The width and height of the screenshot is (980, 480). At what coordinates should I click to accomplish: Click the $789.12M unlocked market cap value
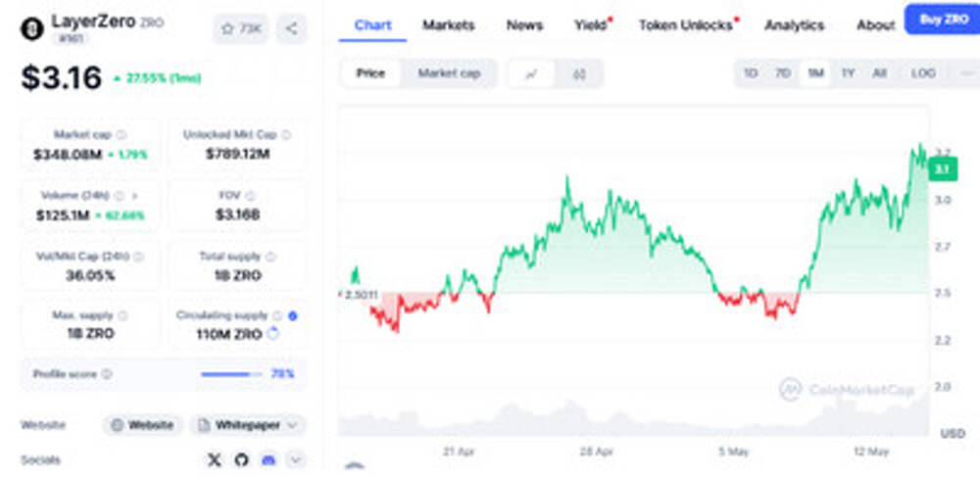[x=237, y=153]
